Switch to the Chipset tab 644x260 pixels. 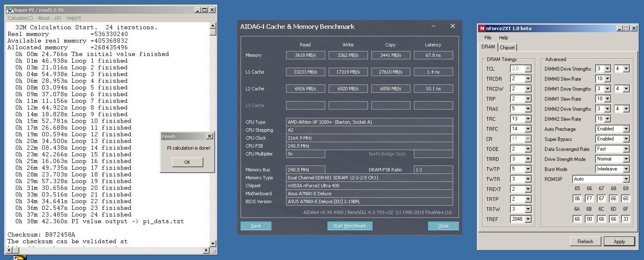507,48
